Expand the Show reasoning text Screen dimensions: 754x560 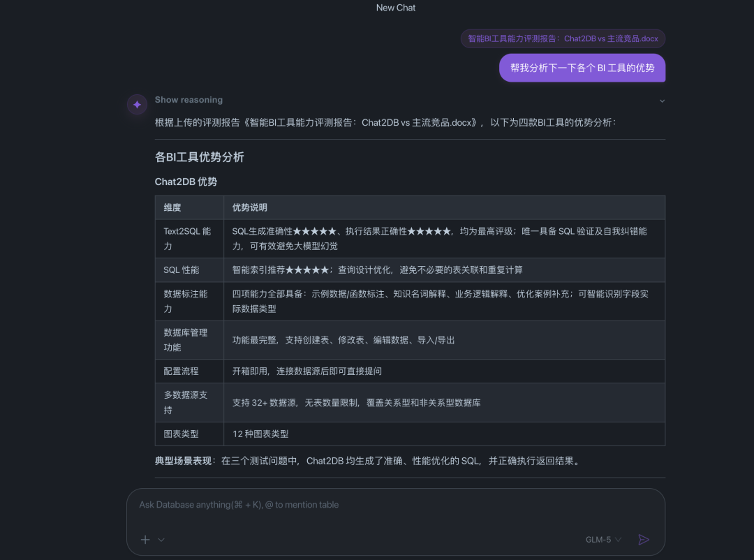[x=188, y=100]
